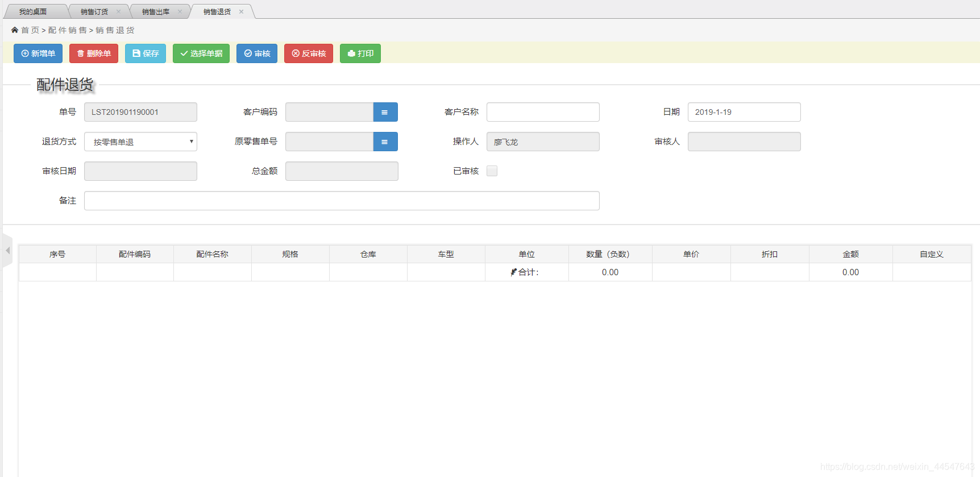
Task: Click the 备注 remarks field
Action: (342, 201)
